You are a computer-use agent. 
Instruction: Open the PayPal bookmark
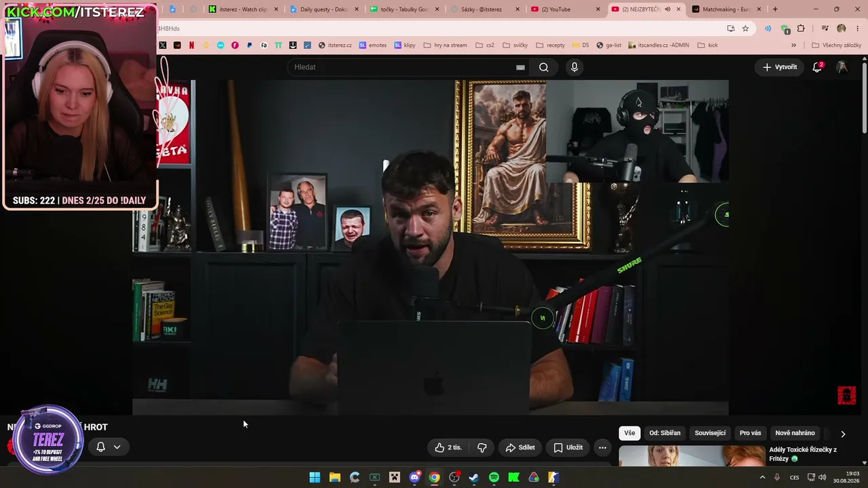pos(250,45)
